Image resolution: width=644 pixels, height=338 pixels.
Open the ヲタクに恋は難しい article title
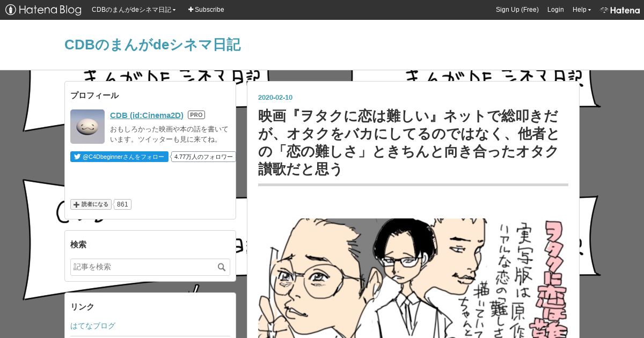tap(408, 142)
